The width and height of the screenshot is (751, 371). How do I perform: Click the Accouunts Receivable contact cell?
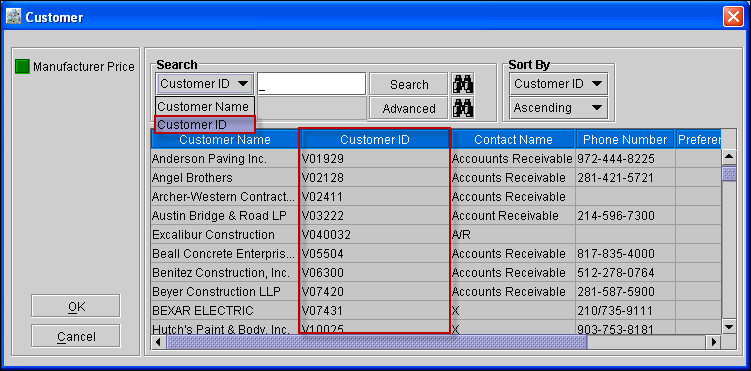click(512, 158)
